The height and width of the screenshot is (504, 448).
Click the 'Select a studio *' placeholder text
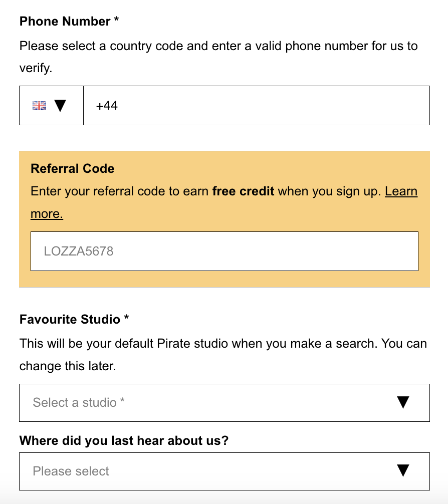[x=79, y=402]
